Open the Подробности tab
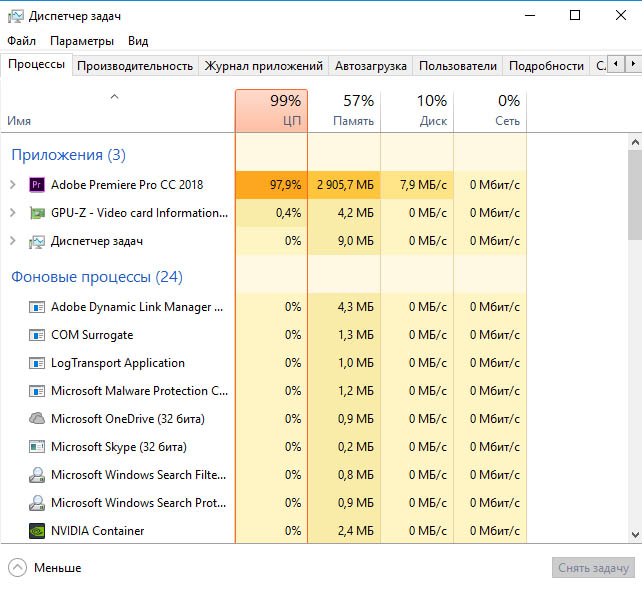This screenshot has width=642, height=592. pyautogui.click(x=546, y=66)
